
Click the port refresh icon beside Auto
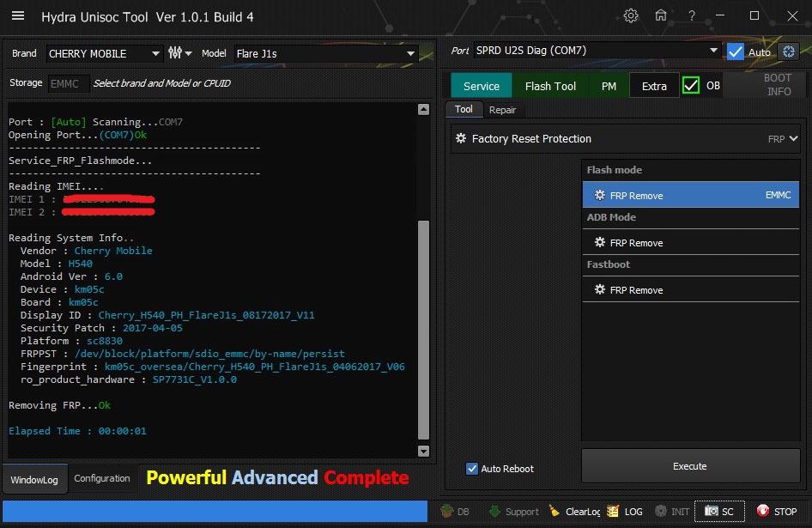pyautogui.click(x=789, y=52)
